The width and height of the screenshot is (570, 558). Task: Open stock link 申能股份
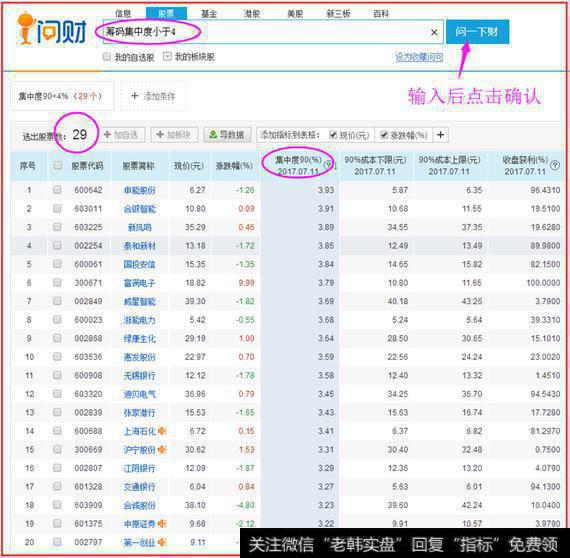tap(139, 190)
